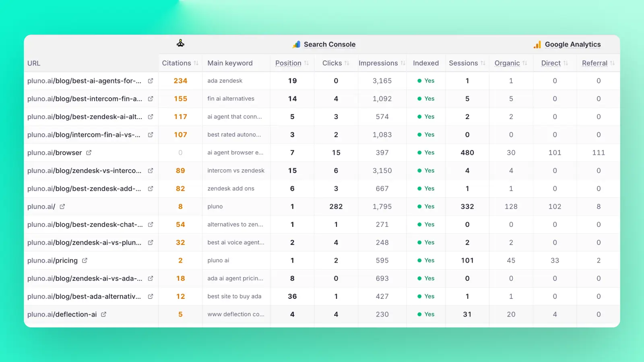Sort by Impressions using its sort arrows
Screen dimensions: 644x362
(x=402, y=63)
